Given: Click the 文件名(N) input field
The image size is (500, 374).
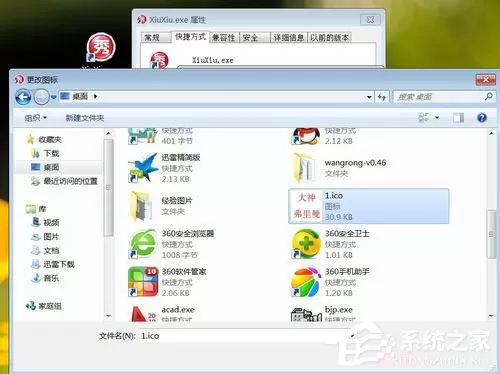Looking at the screenshot, I should pyautogui.click(x=247, y=336).
